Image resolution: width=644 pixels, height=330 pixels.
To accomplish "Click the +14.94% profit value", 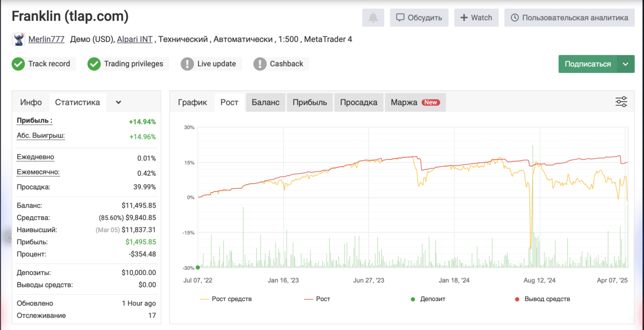I will [x=142, y=122].
